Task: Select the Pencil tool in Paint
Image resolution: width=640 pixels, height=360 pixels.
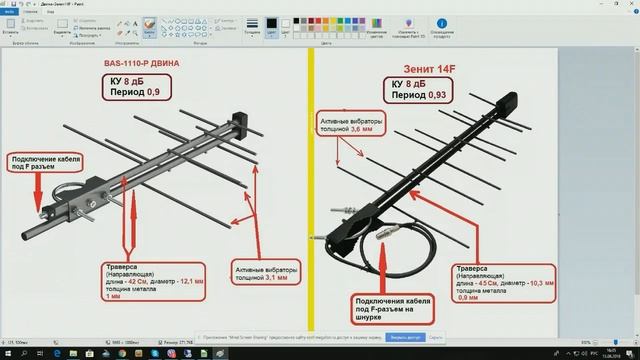Action: 120,24
